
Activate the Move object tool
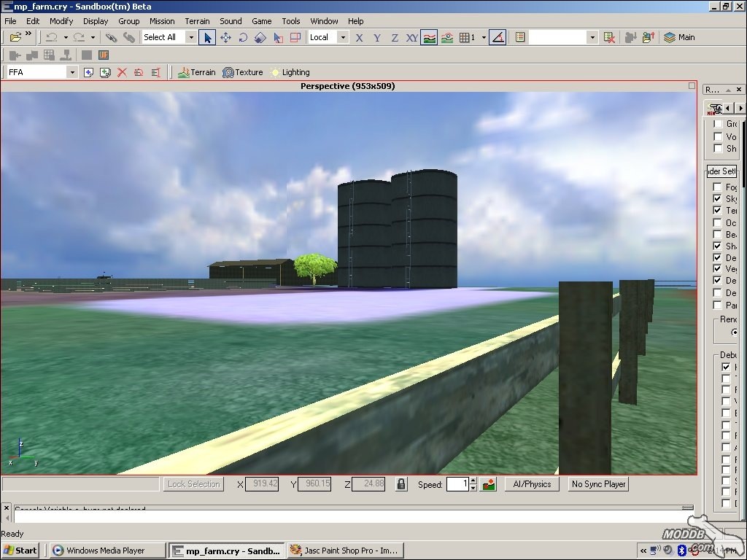tap(225, 37)
